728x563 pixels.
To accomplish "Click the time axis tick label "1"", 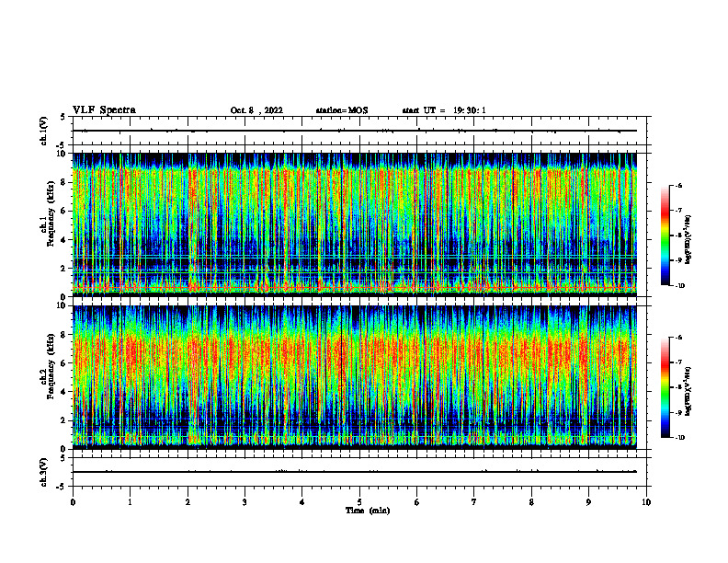I will pos(131,502).
